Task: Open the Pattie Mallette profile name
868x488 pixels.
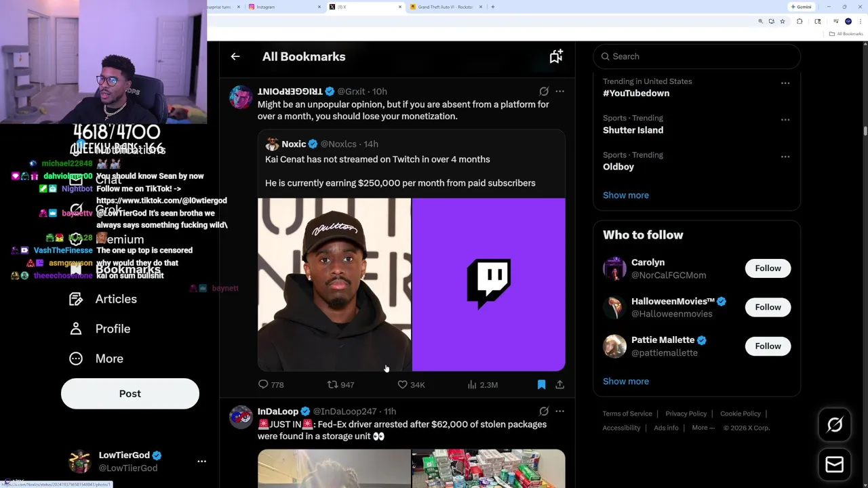Action: pyautogui.click(x=663, y=340)
